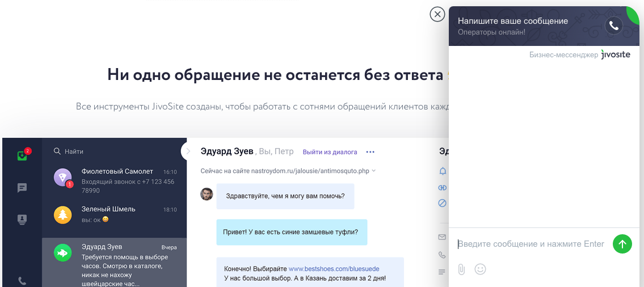Click the phone call icon in chat header
Screen dimensions: 644x287
[x=613, y=26]
